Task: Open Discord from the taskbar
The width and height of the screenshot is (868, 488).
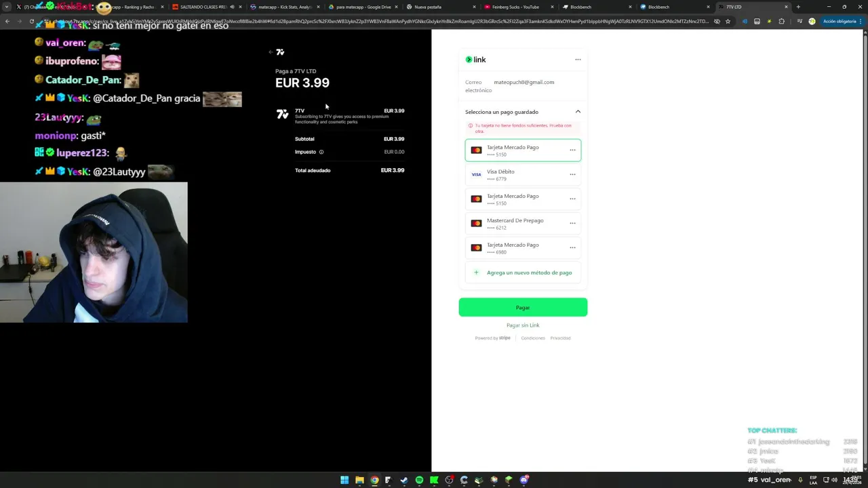Action: click(x=524, y=480)
